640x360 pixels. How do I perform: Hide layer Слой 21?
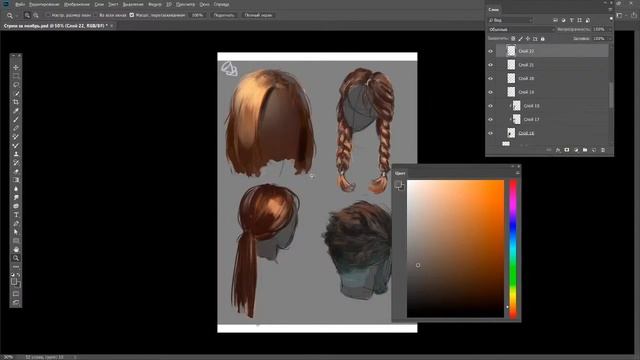[x=491, y=65]
